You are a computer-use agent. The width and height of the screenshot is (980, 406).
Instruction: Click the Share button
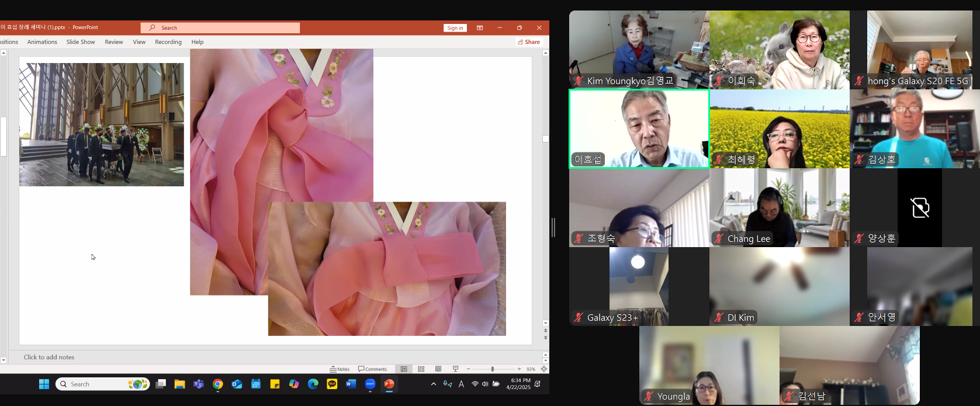(529, 42)
